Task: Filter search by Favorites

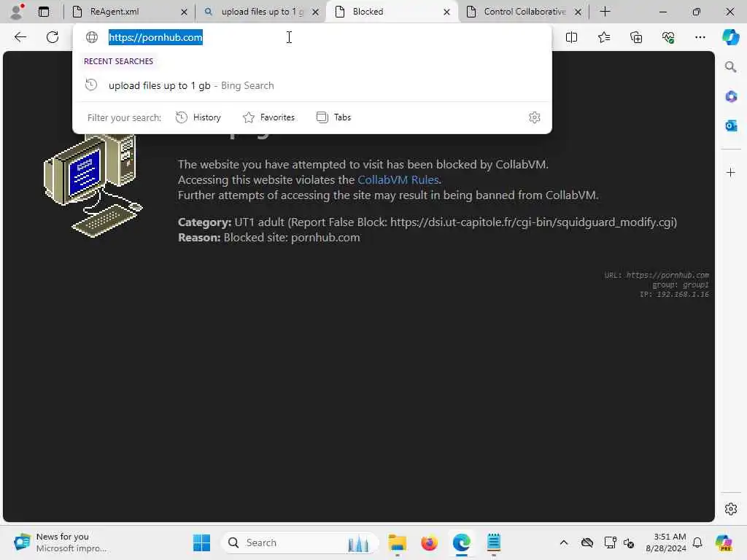Action: (x=268, y=117)
